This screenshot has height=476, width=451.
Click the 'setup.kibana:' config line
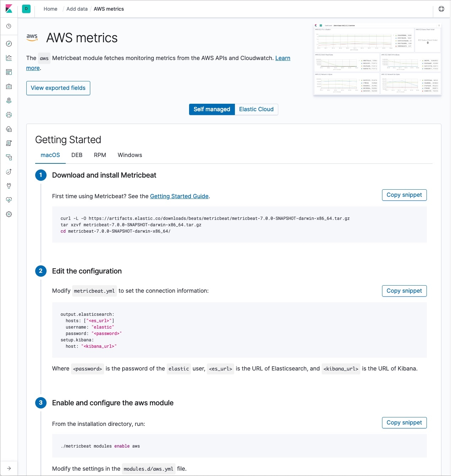coord(77,340)
